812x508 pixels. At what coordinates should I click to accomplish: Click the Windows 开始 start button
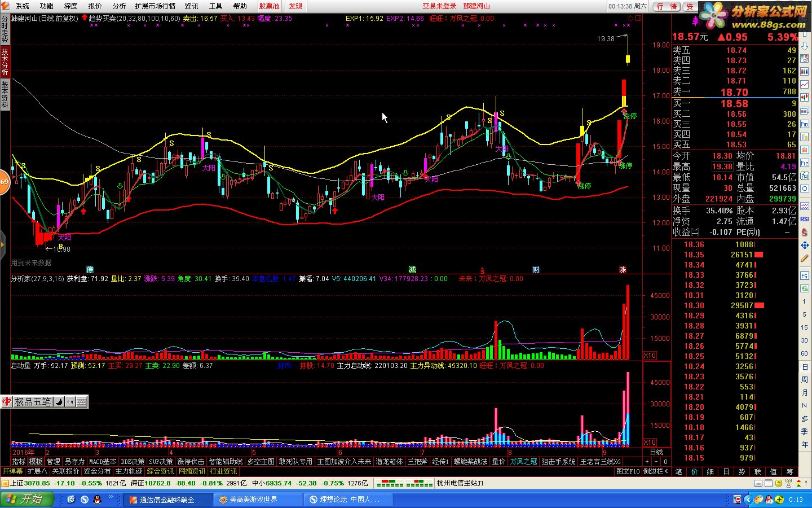[x=27, y=500]
